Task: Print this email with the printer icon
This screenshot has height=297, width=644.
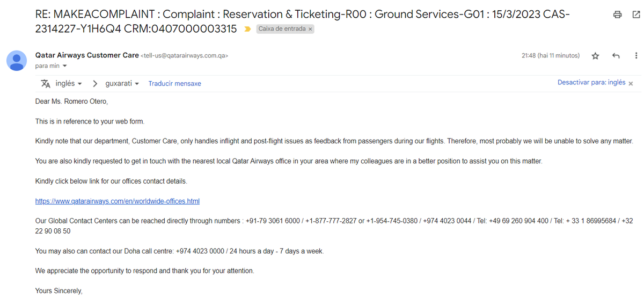Action: click(618, 15)
